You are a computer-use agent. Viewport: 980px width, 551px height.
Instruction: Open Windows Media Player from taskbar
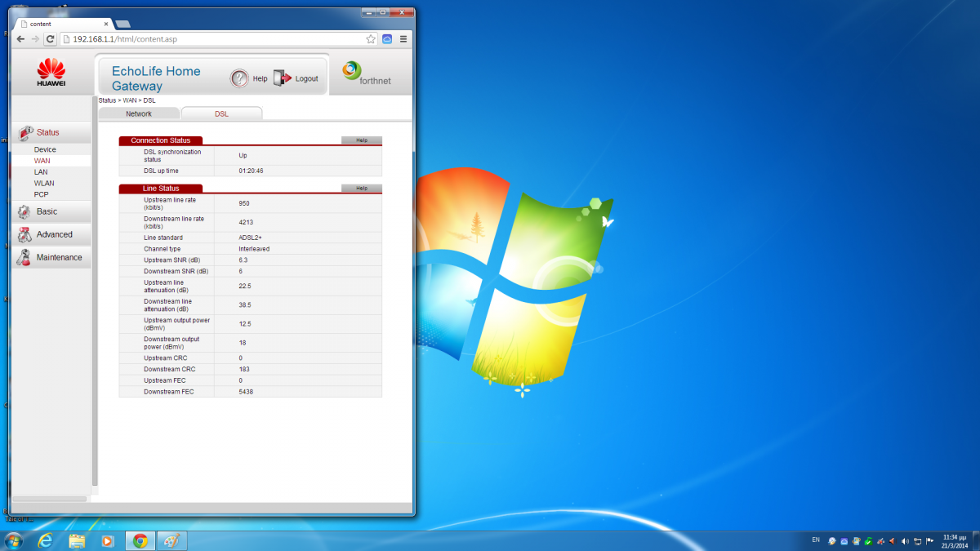click(107, 540)
